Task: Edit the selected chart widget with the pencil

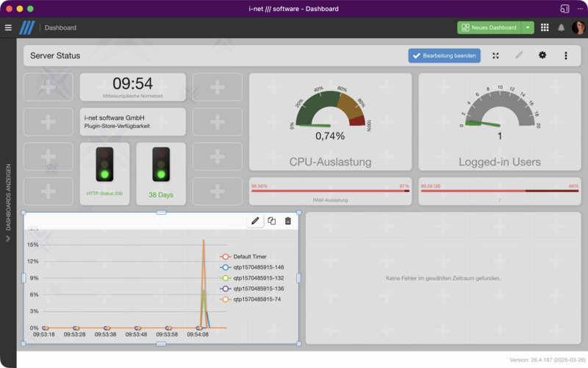Action: point(255,221)
